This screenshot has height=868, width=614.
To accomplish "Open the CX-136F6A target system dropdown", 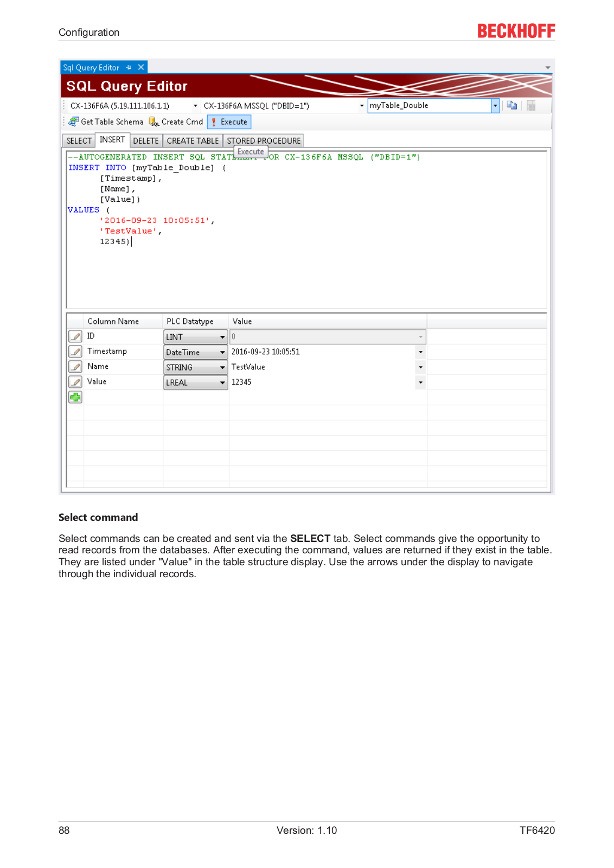I will pos(195,106).
